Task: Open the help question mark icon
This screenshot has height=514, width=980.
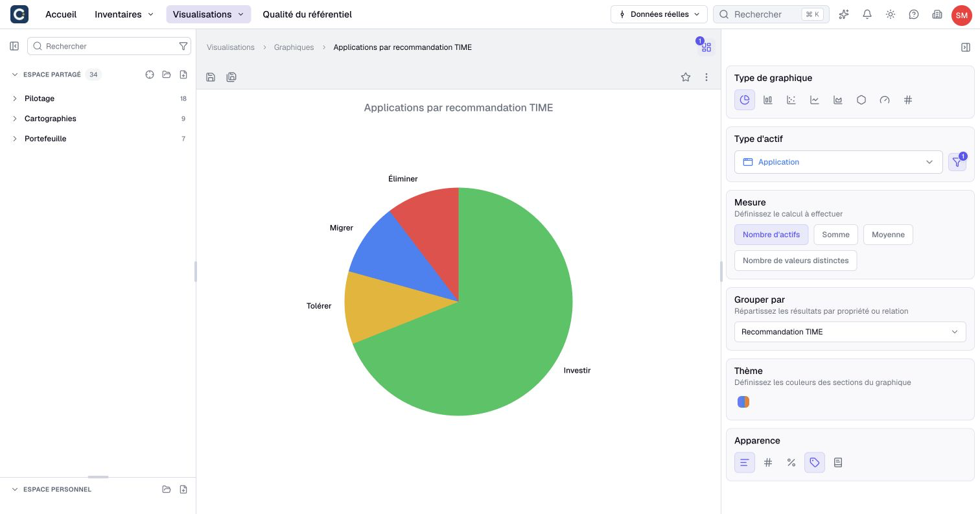Action: click(914, 14)
